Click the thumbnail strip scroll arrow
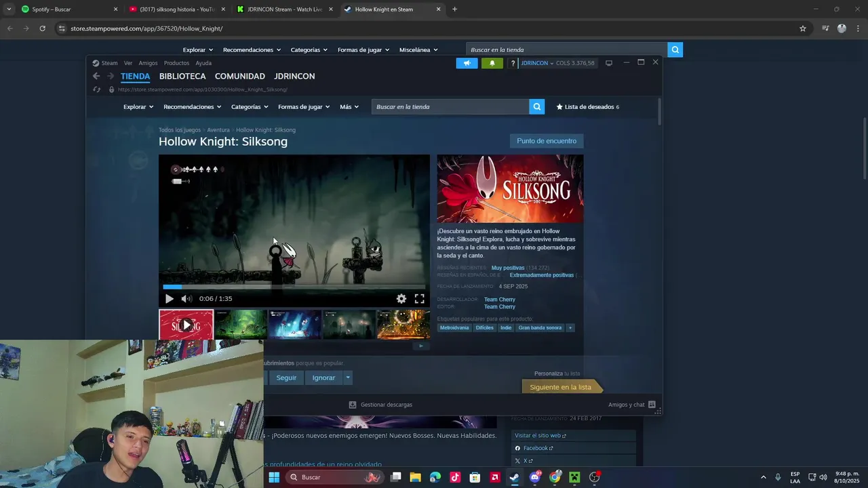The width and height of the screenshot is (868, 488). pos(421,346)
